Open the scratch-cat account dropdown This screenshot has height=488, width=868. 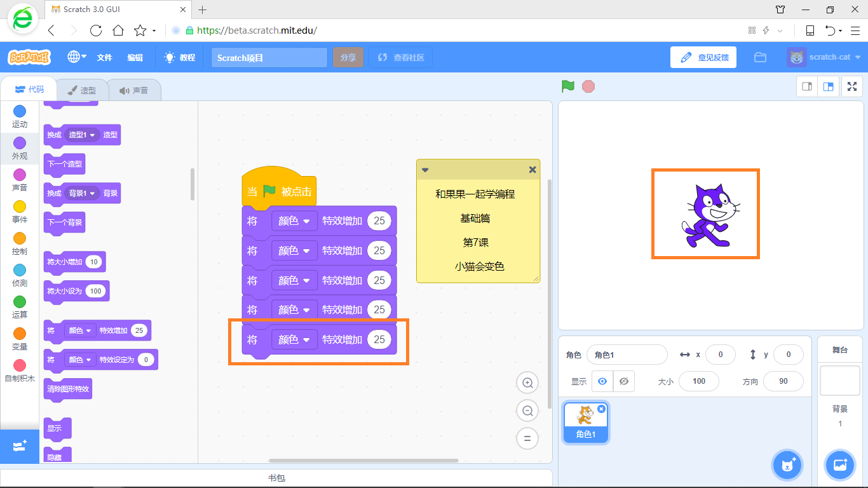(x=824, y=57)
